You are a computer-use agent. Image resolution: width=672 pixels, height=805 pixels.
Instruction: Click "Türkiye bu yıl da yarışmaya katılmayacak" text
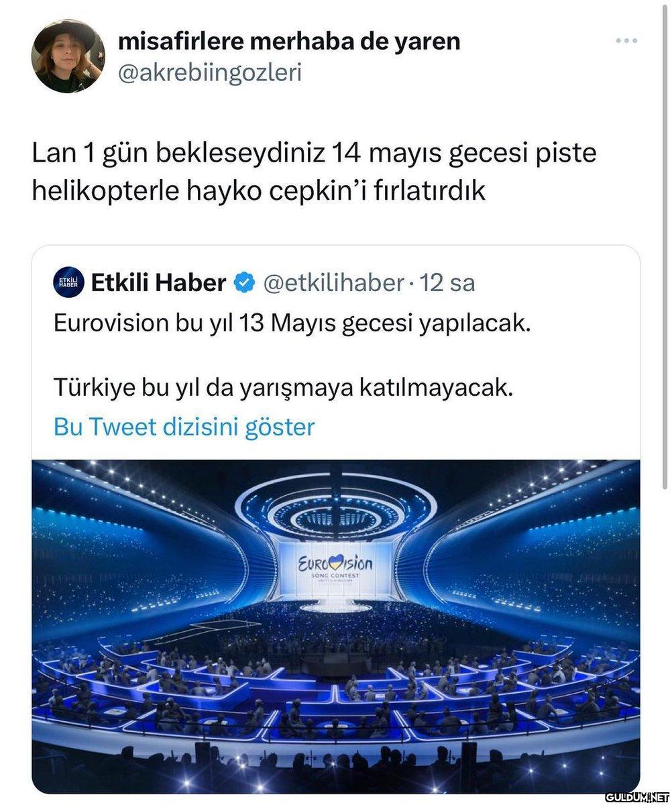283,388
